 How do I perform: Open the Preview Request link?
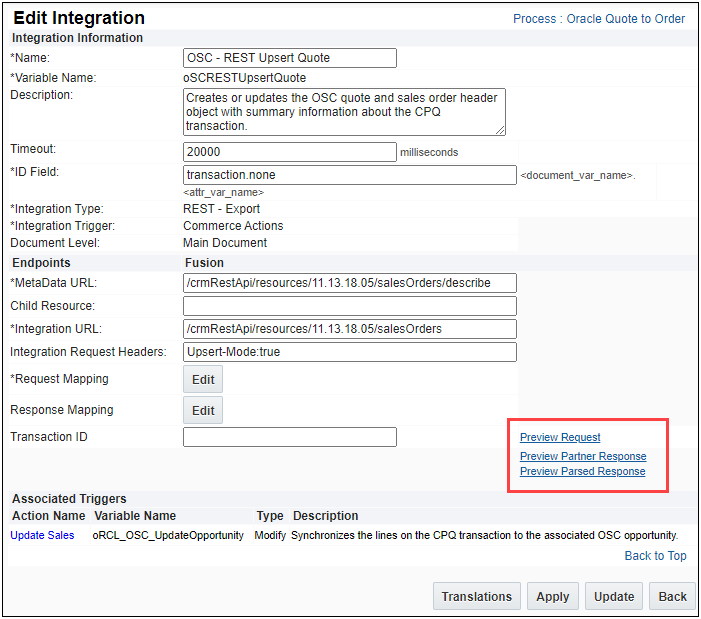(560, 437)
